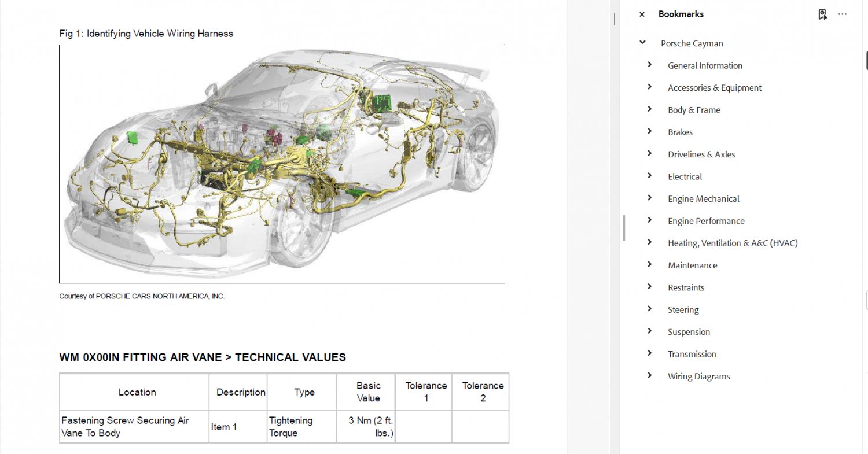
Task: Expand Suspension bookmark chevron
Action: coord(650,331)
